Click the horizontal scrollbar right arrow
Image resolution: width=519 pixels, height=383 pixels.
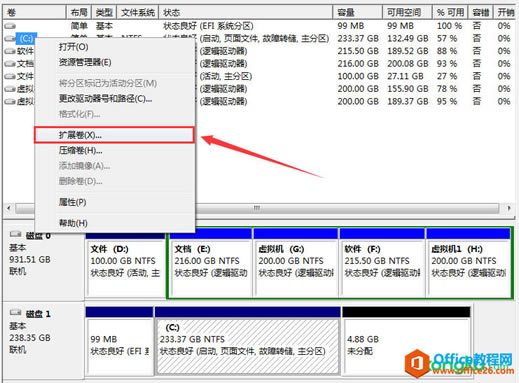[509, 208]
